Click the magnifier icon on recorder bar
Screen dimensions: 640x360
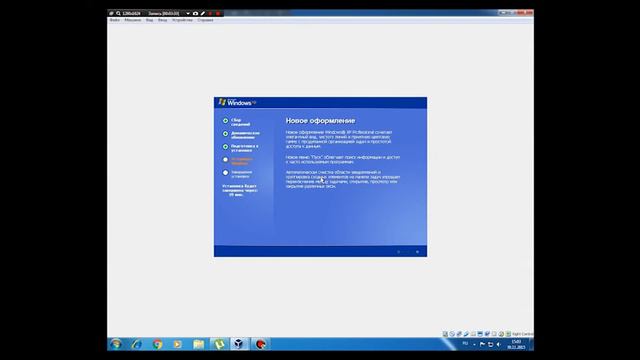pyautogui.click(x=118, y=13)
